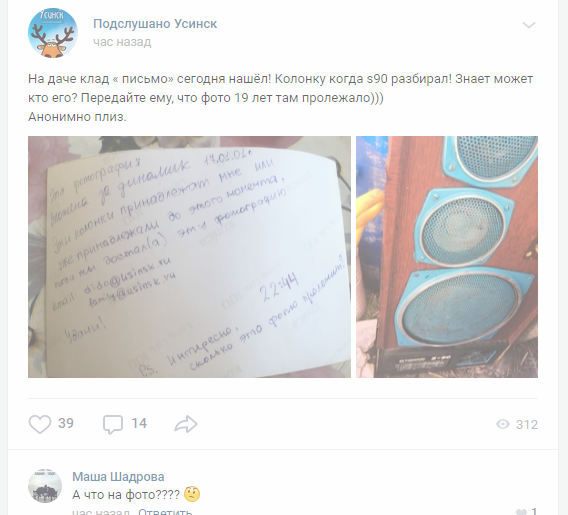
Task: Click the 14 comments count
Action: tap(139, 423)
